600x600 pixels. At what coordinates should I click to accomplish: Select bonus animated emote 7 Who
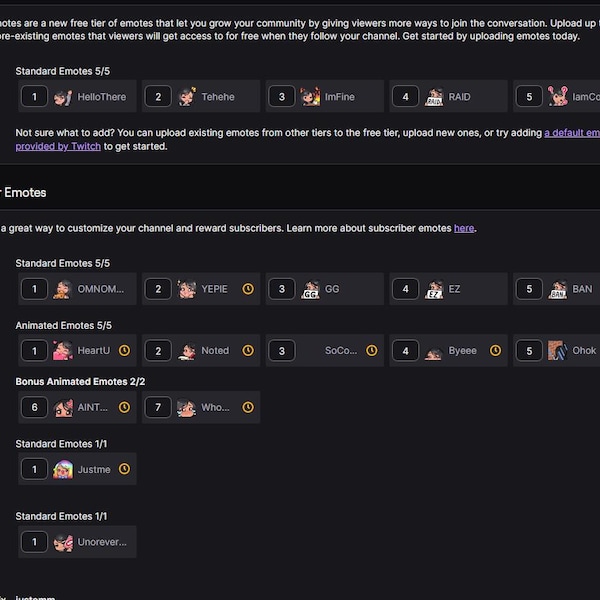[x=201, y=407]
